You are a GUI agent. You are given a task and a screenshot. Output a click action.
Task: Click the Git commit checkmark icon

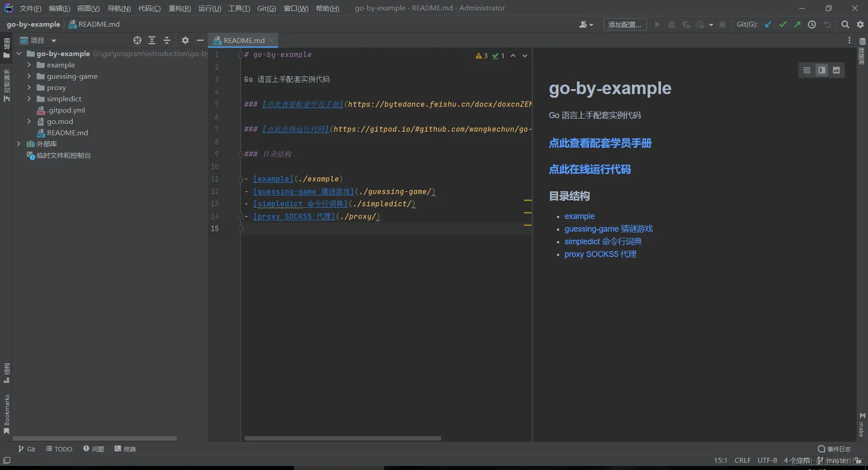(783, 24)
